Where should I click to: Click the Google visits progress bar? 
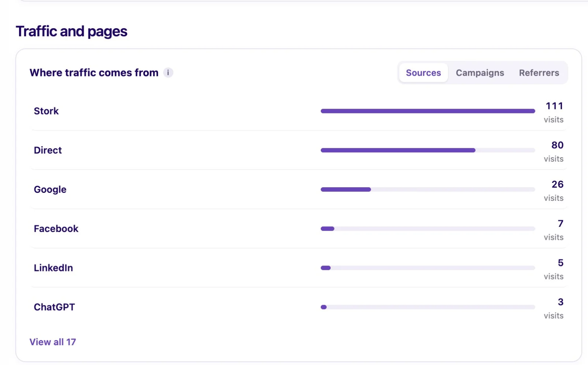coord(428,189)
